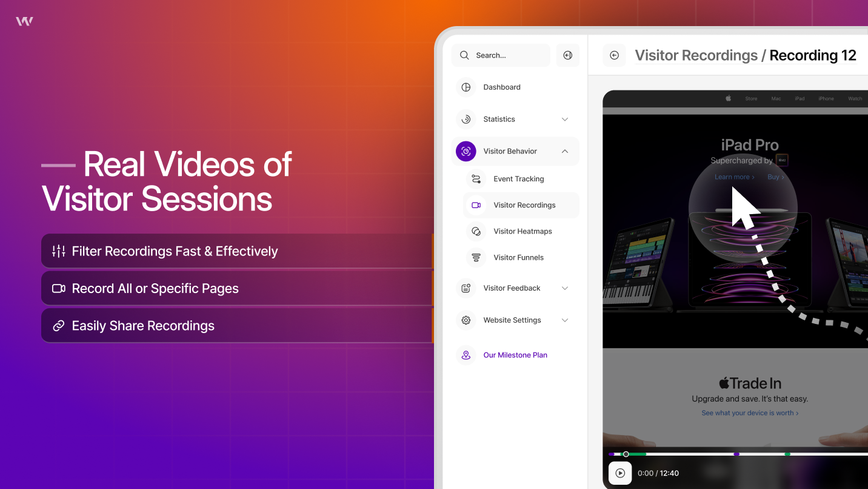The width and height of the screenshot is (868, 489).
Task: Click the purple Visitor Behavior icon
Action: click(x=466, y=152)
